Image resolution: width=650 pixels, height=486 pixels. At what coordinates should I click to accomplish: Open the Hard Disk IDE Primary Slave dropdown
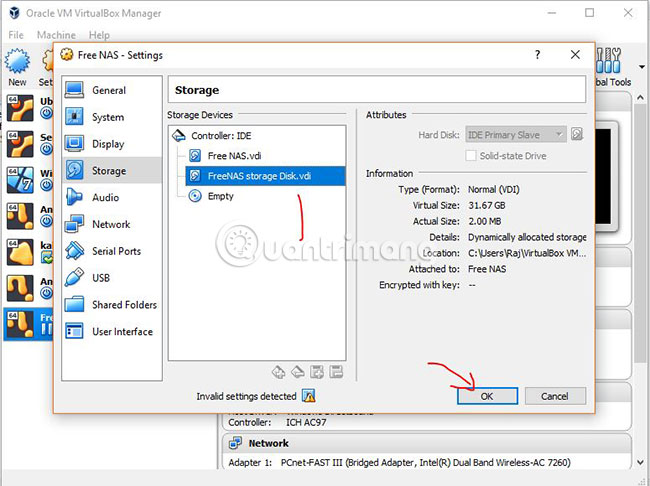coord(516,135)
